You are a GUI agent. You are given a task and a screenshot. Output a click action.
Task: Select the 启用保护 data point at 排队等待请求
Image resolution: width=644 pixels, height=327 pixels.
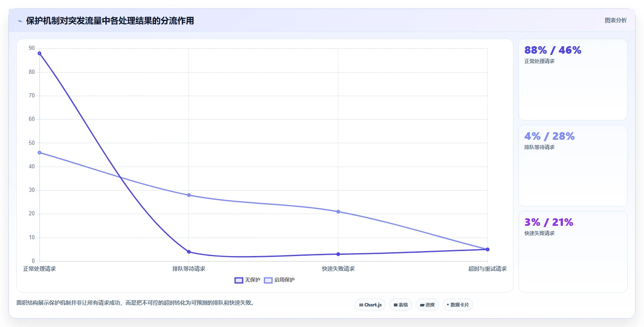(x=189, y=195)
